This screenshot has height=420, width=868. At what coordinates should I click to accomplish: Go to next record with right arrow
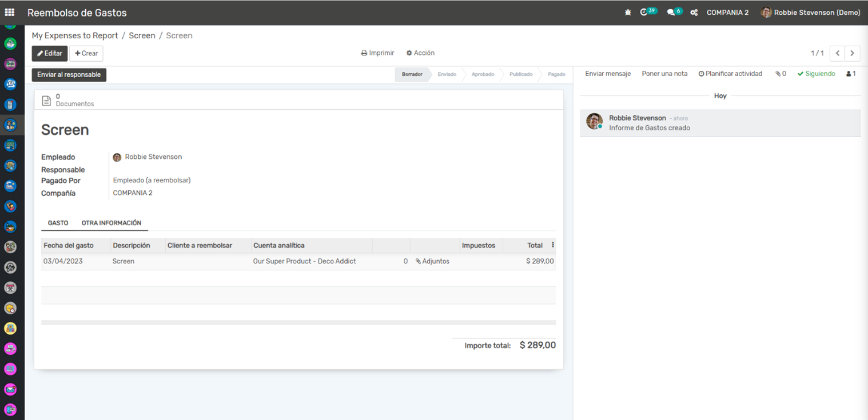(x=852, y=53)
